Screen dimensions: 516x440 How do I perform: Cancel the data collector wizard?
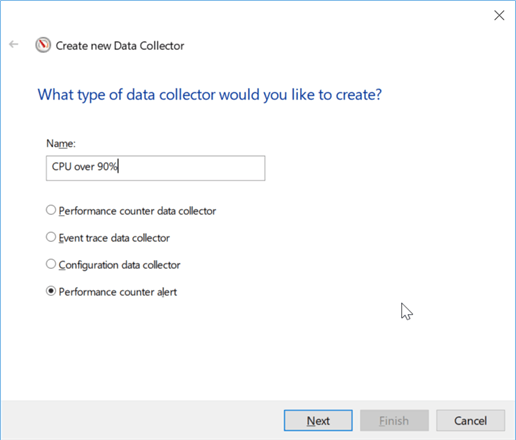[x=470, y=421]
